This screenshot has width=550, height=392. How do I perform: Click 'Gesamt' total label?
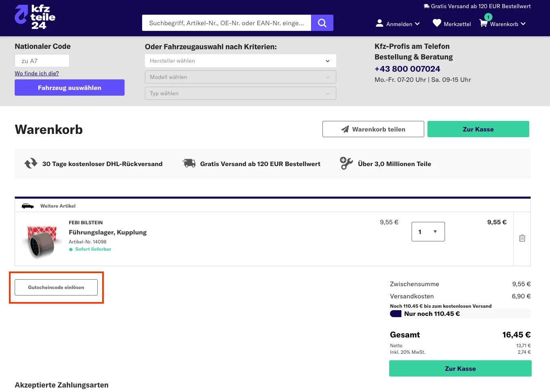(x=405, y=335)
